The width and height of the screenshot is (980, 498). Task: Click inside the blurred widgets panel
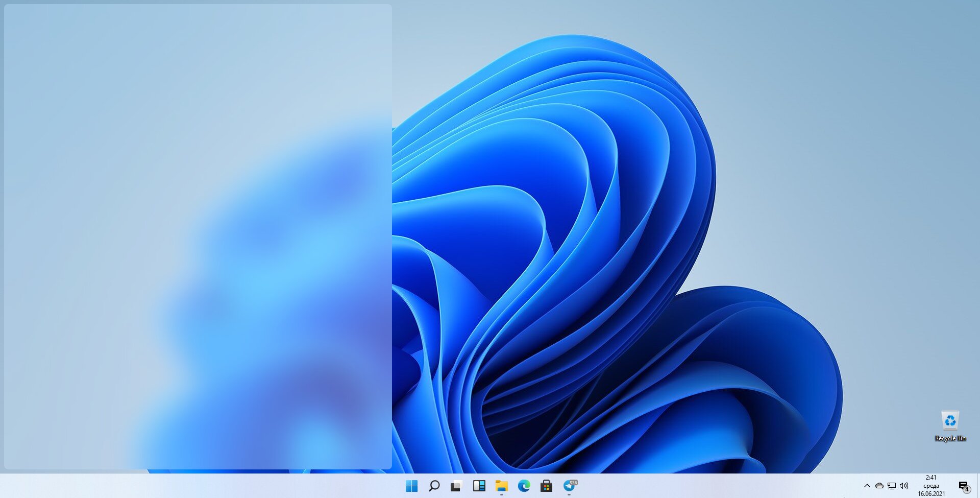(198, 236)
